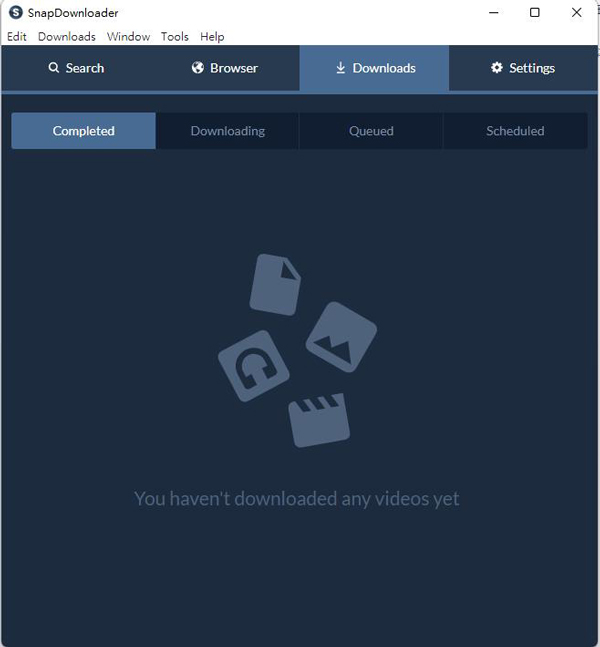
Task: Click "You haven't downloaded any videos yet" text
Action: [x=297, y=498]
